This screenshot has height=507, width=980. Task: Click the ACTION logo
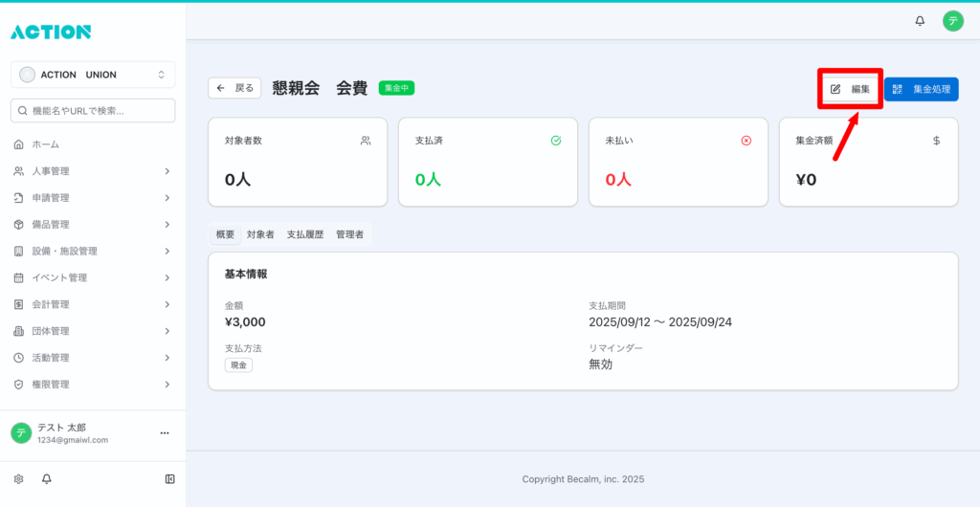click(x=51, y=32)
